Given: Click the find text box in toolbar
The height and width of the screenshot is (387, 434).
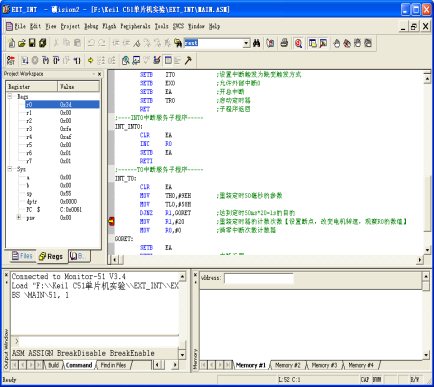Looking at the screenshot, I should pos(213,43).
